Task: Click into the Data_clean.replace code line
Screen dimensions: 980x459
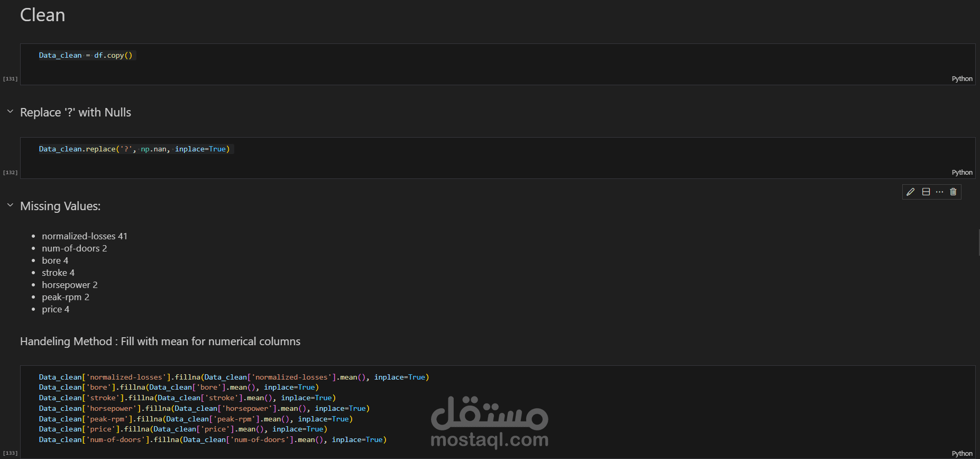Action: [134, 149]
